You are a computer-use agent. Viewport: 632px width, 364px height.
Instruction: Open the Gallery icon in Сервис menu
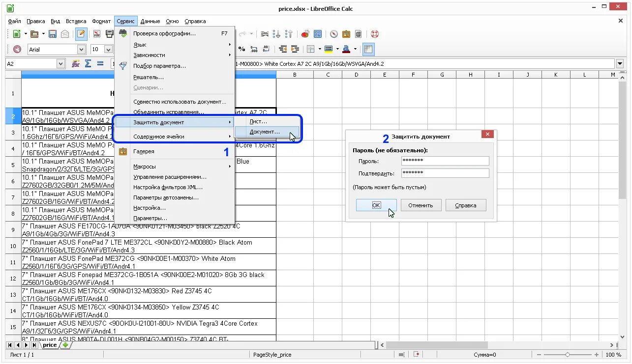coord(123,151)
